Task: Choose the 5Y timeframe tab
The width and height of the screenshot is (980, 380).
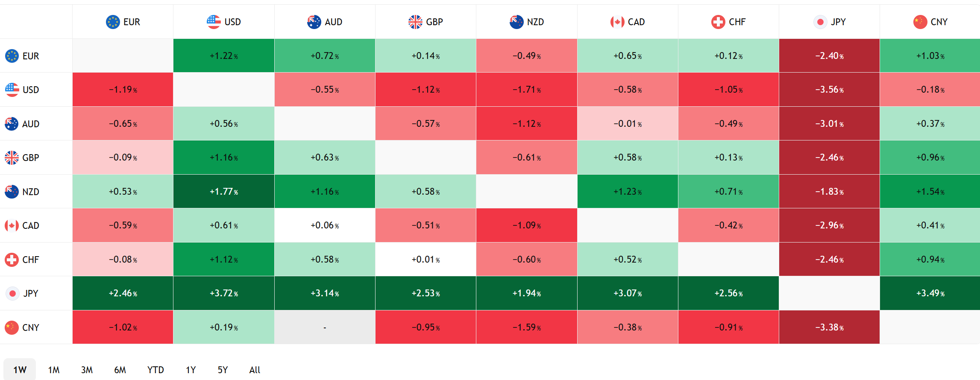Action: pos(223,370)
